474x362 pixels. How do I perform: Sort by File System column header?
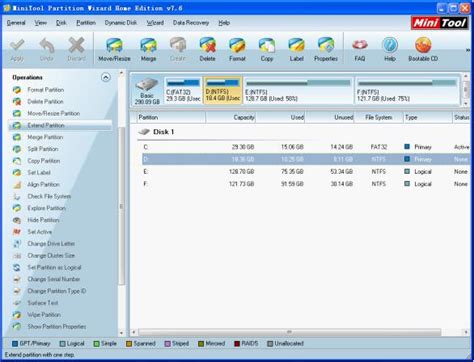tap(379, 117)
